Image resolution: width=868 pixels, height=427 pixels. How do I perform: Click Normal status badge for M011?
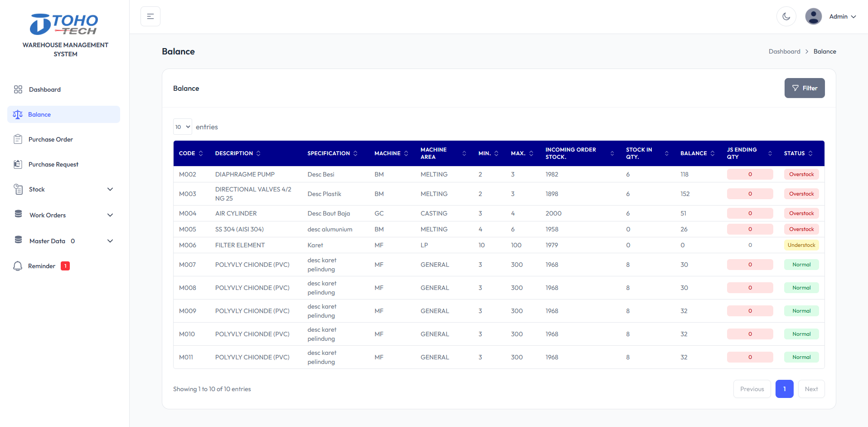pyautogui.click(x=801, y=357)
